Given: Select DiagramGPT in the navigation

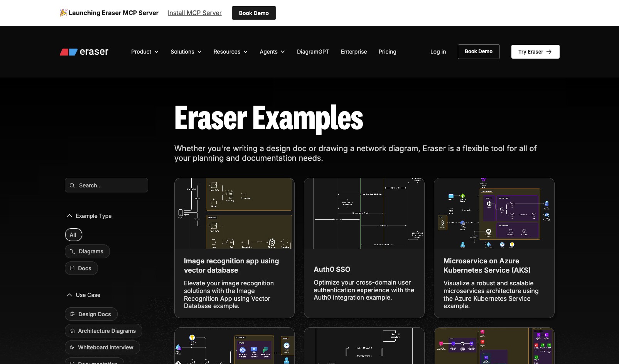Looking at the screenshot, I should click(313, 51).
